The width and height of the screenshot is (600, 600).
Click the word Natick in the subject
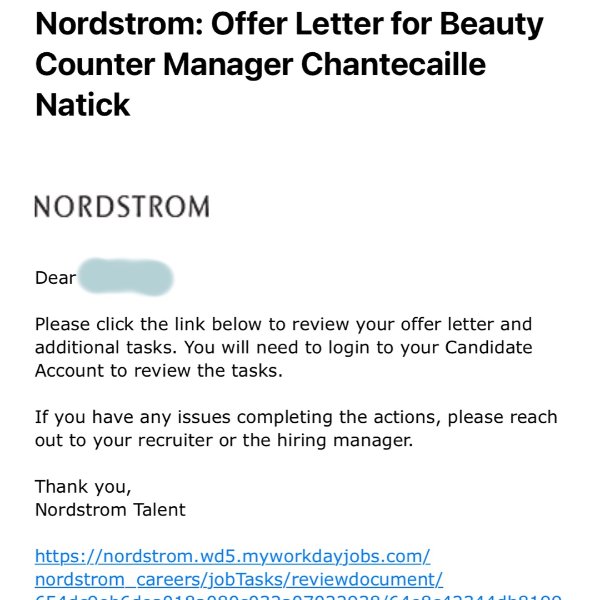pos(83,105)
